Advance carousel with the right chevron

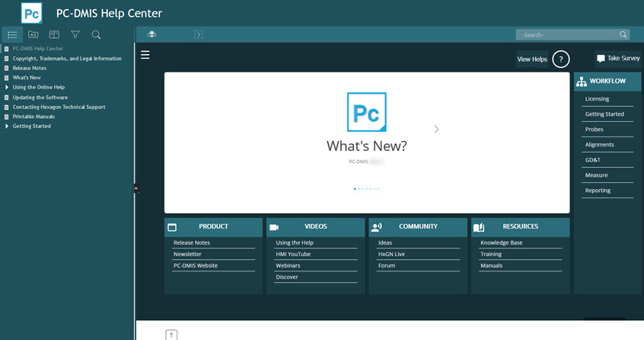click(436, 130)
